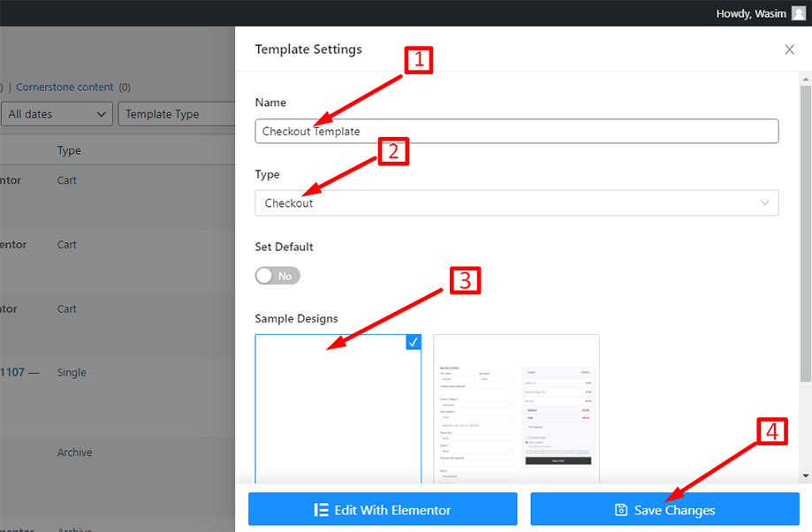Click the Elementor icon in edit button

[x=321, y=510]
